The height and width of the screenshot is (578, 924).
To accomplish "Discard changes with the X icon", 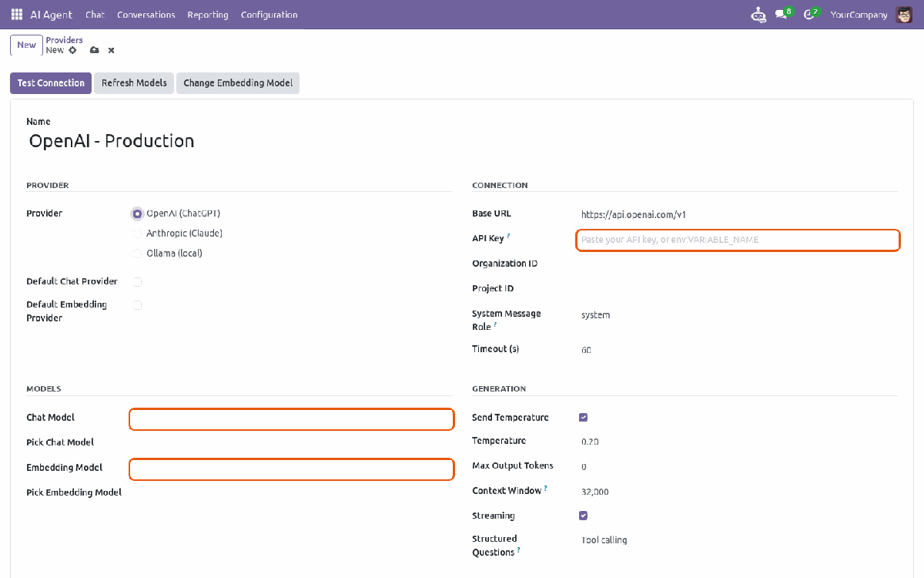I will (111, 50).
